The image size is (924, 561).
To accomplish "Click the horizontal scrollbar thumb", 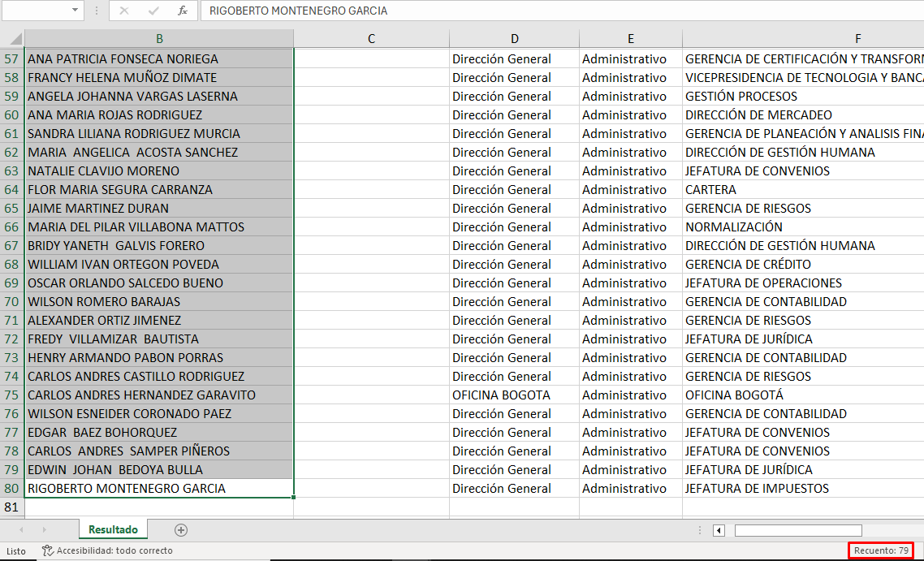I will pyautogui.click(x=798, y=529).
